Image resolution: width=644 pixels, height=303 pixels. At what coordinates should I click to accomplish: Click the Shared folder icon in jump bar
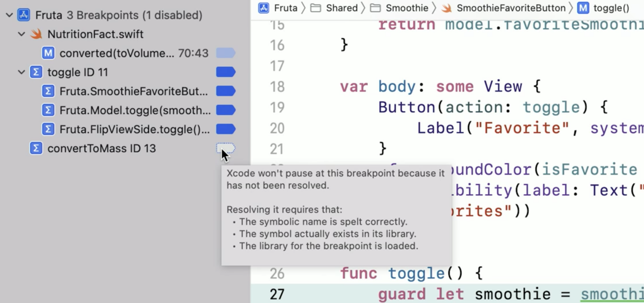click(x=316, y=8)
